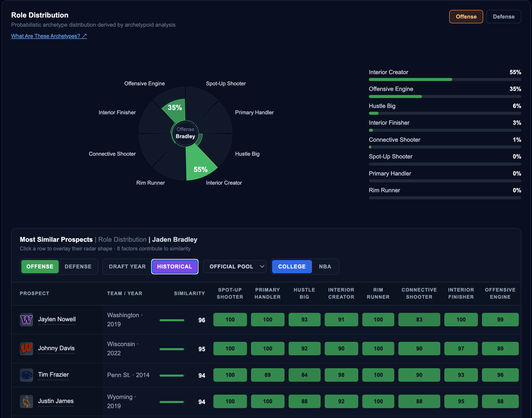Sort by SIMILARITY column header

[189, 293]
